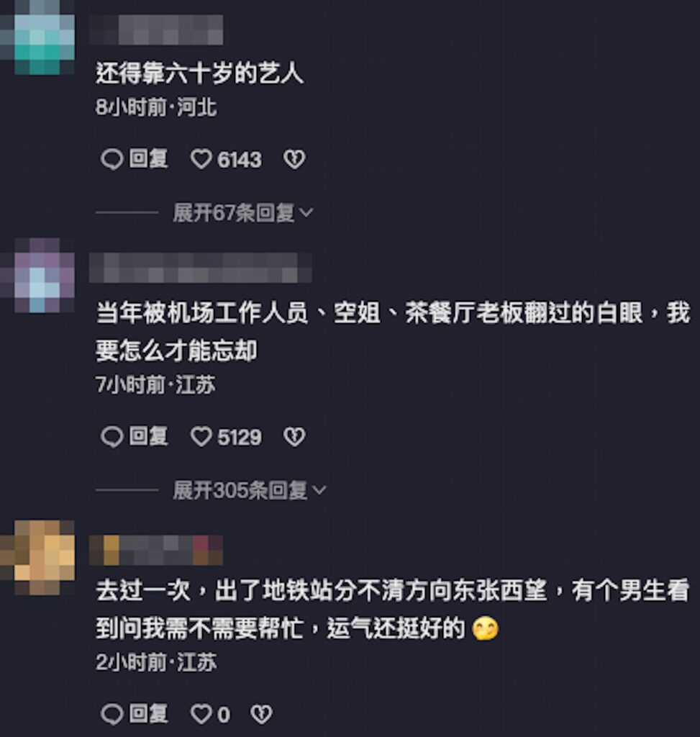
Task: Expand the 67 replies thread
Action: [x=242, y=213]
